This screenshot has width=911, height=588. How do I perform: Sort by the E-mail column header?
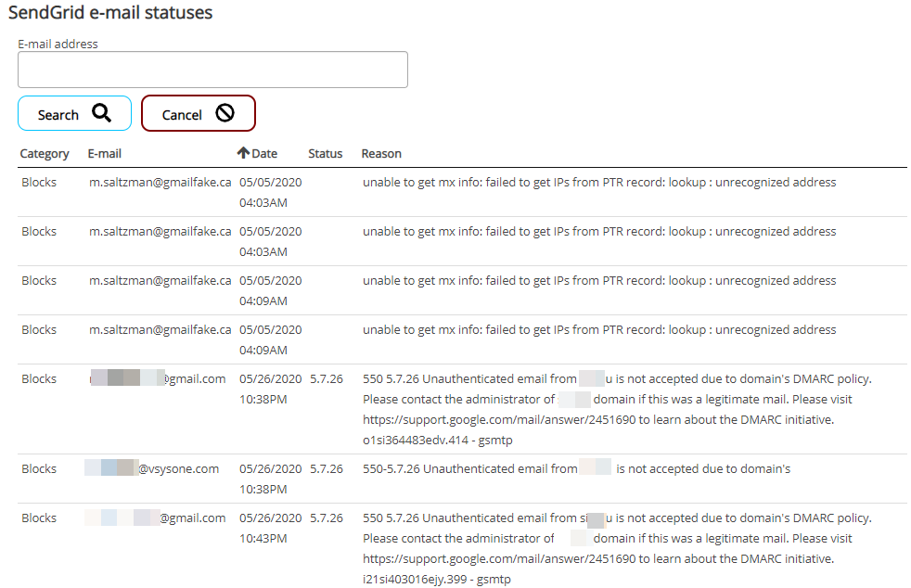pyautogui.click(x=105, y=154)
